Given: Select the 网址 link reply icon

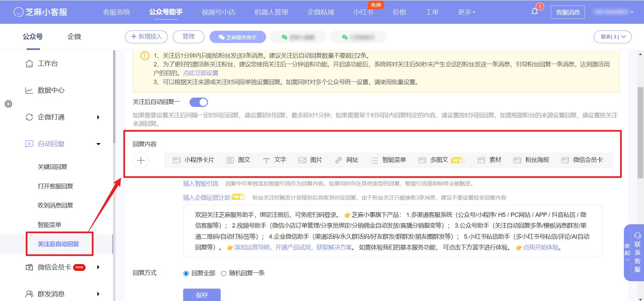Looking at the screenshot, I should pyautogui.click(x=338, y=160).
